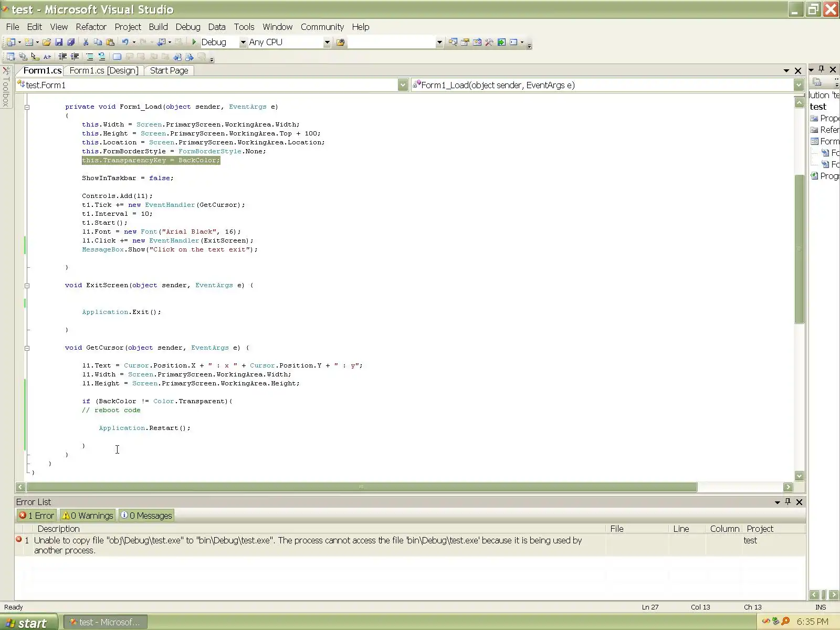Click the Copy toolbar icon
Viewport: 840px width, 630px height.
(x=98, y=43)
